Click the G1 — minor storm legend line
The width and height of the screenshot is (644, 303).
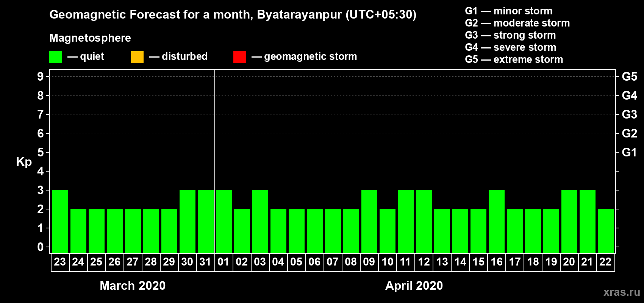(x=509, y=11)
